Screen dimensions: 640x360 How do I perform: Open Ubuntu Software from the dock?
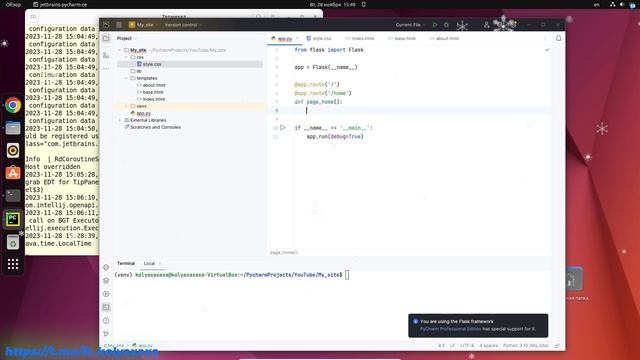[x=13, y=173]
